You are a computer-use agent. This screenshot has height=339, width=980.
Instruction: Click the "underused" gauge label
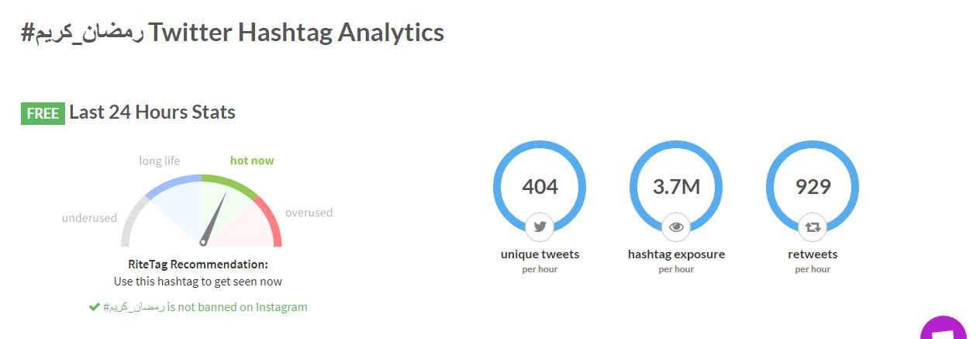click(x=89, y=218)
